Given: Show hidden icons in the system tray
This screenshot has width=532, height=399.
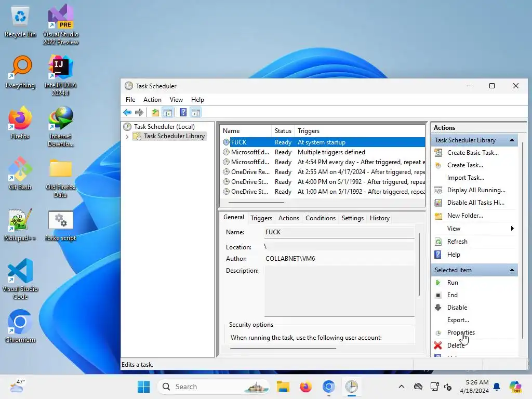Looking at the screenshot, I should point(402,387).
